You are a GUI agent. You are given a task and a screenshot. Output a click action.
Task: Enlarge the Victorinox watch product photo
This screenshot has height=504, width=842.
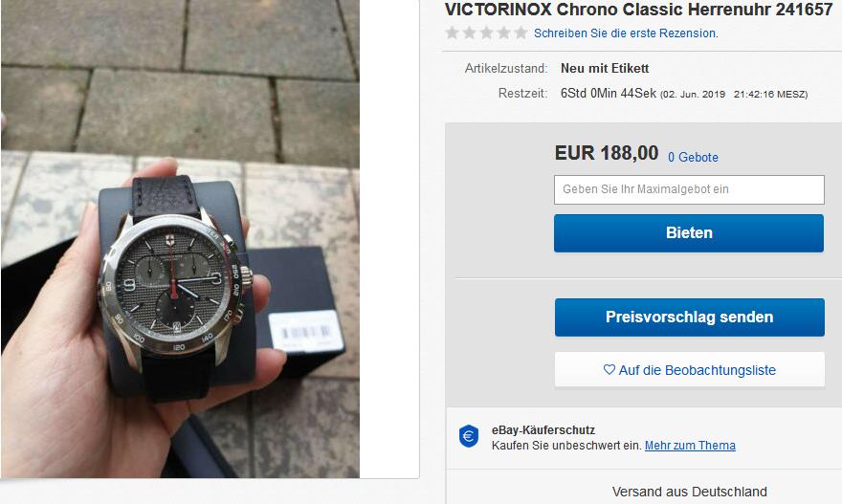click(x=181, y=239)
